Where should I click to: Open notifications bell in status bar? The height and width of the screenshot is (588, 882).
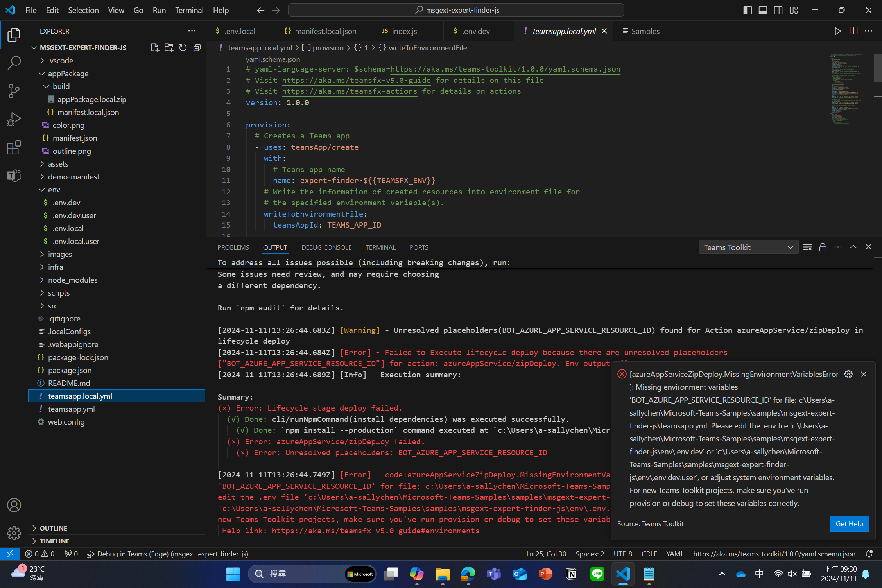[869, 554]
